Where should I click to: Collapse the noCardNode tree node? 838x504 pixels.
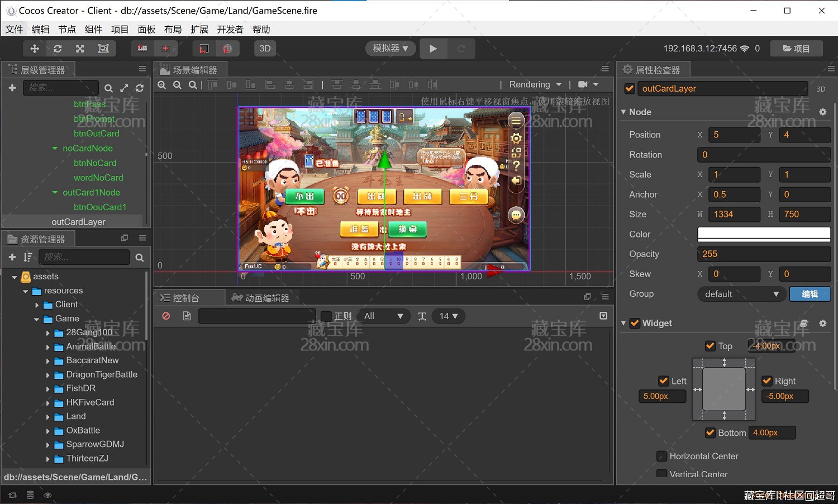(x=55, y=149)
